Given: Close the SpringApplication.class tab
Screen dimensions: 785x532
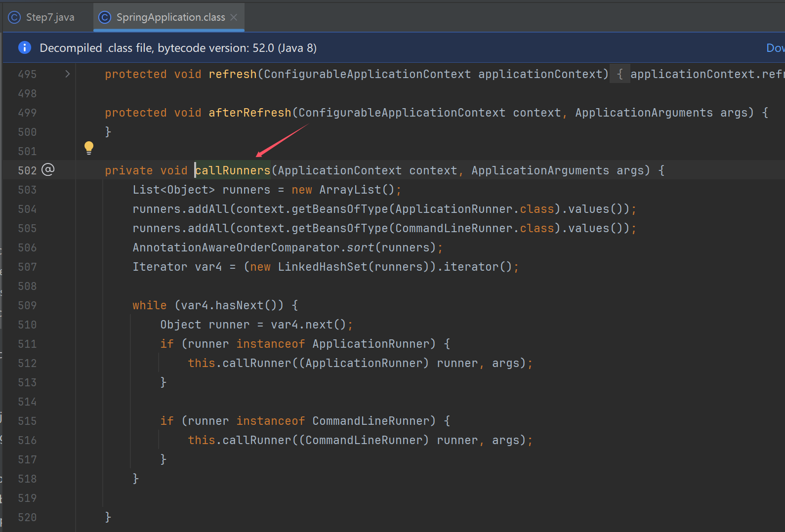Looking at the screenshot, I should [x=234, y=17].
